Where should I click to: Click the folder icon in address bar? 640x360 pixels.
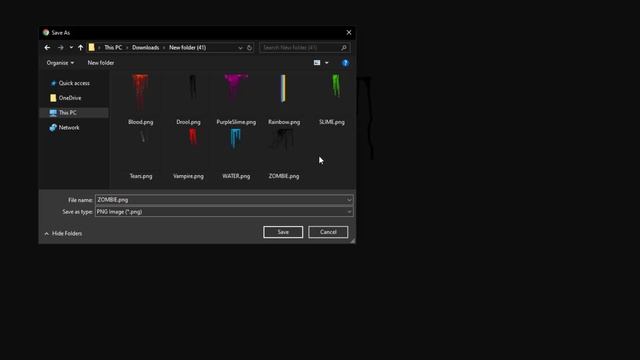[x=92, y=48]
